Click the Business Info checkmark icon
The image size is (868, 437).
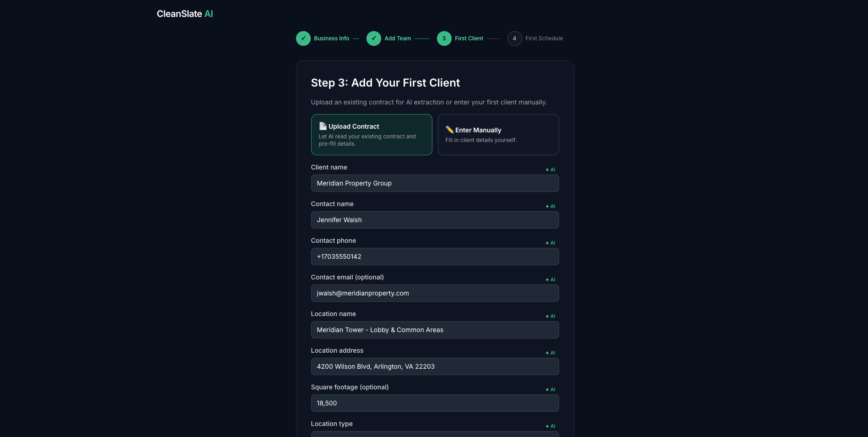point(303,38)
